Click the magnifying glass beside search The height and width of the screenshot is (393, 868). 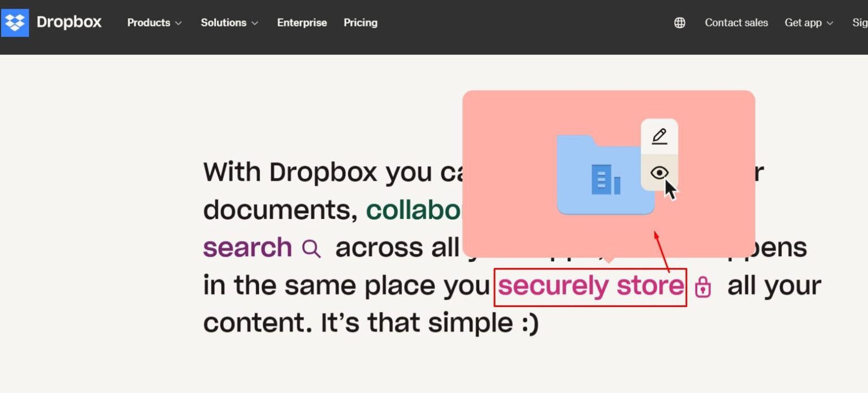coord(311,248)
